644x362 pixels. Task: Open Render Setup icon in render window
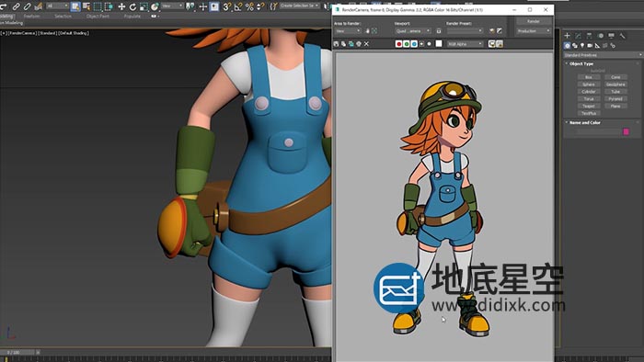(x=492, y=31)
